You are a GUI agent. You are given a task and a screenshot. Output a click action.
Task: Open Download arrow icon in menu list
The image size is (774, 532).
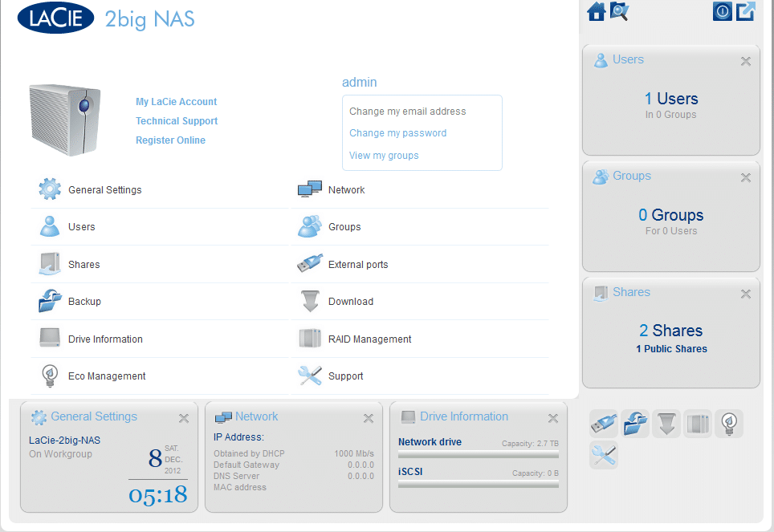tap(310, 301)
